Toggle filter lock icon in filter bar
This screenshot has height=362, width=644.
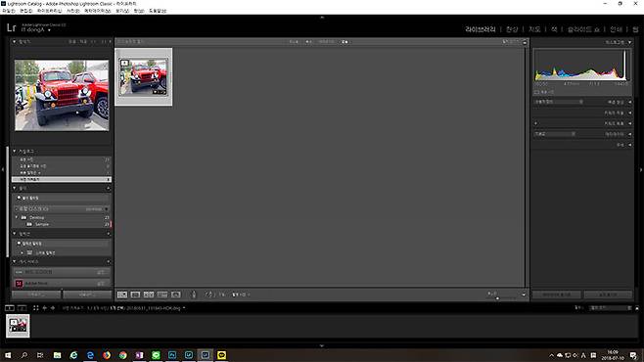(525, 42)
